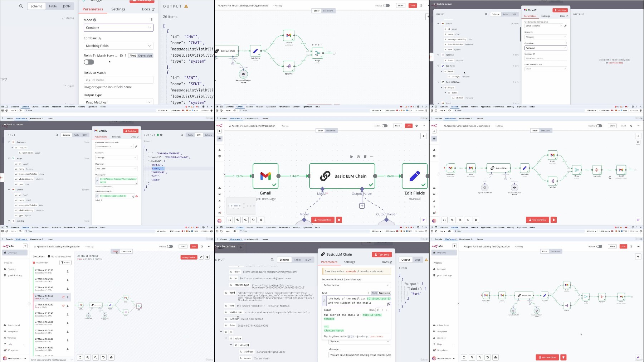Open the Filters button in Executions list
Screen dimensions: 644x362
pos(65,262)
